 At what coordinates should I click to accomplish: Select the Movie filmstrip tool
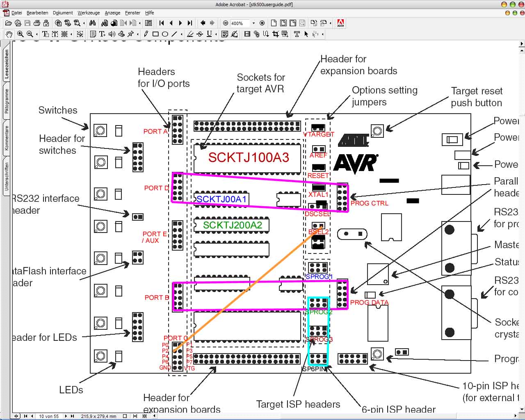coord(247,34)
